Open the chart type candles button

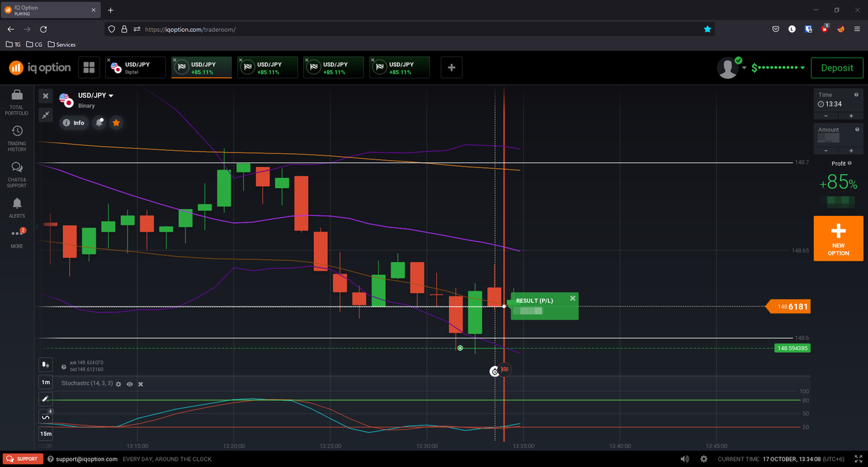pos(45,365)
